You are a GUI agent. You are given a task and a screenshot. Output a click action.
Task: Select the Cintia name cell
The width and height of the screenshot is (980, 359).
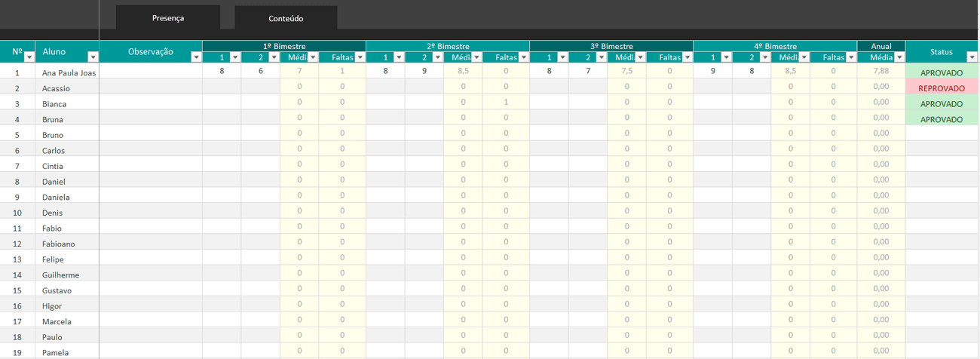67,165
